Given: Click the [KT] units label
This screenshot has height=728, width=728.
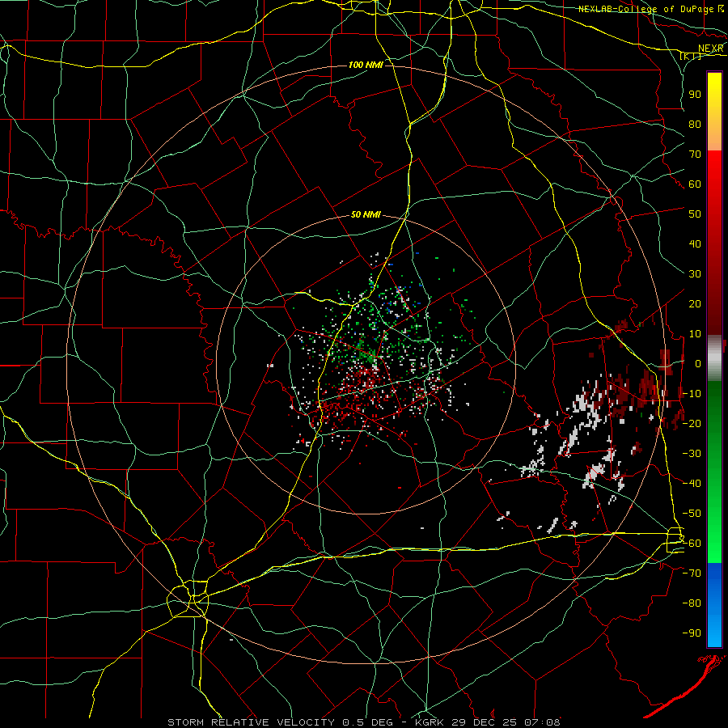Looking at the screenshot, I should pos(691,57).
